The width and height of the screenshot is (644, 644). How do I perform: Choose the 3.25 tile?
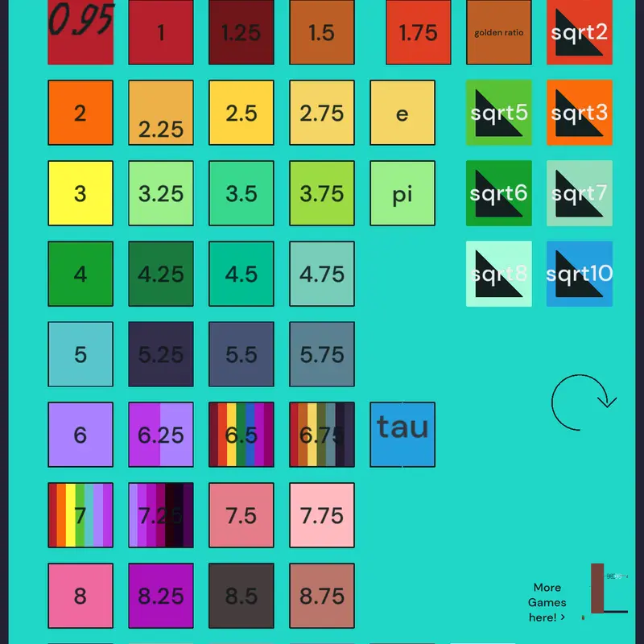(x=161, y=193)
